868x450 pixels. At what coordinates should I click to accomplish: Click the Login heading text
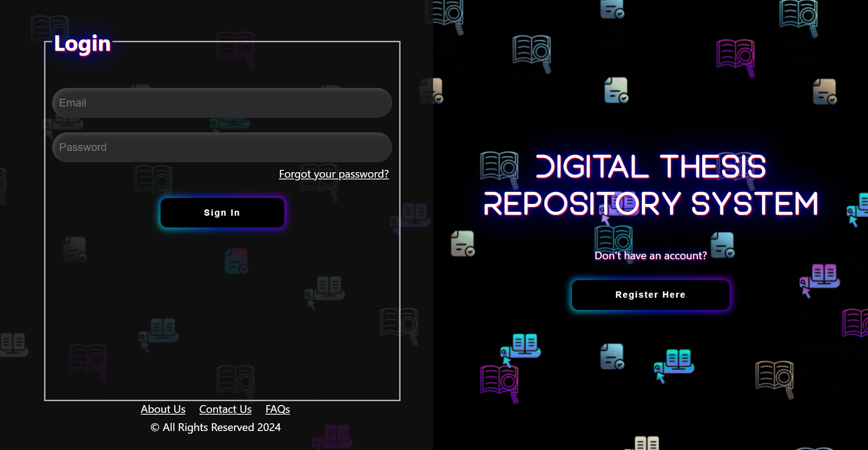(x=82, y=44)
